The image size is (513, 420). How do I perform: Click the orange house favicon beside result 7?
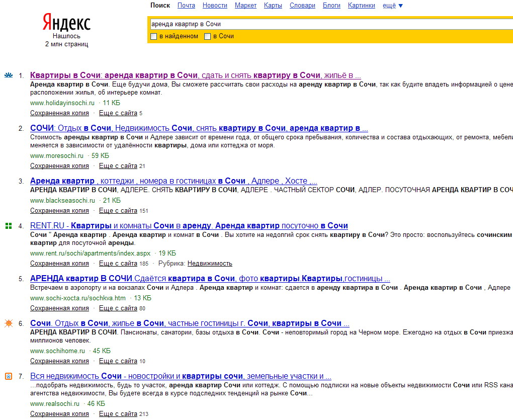click(x=9, y=376)
